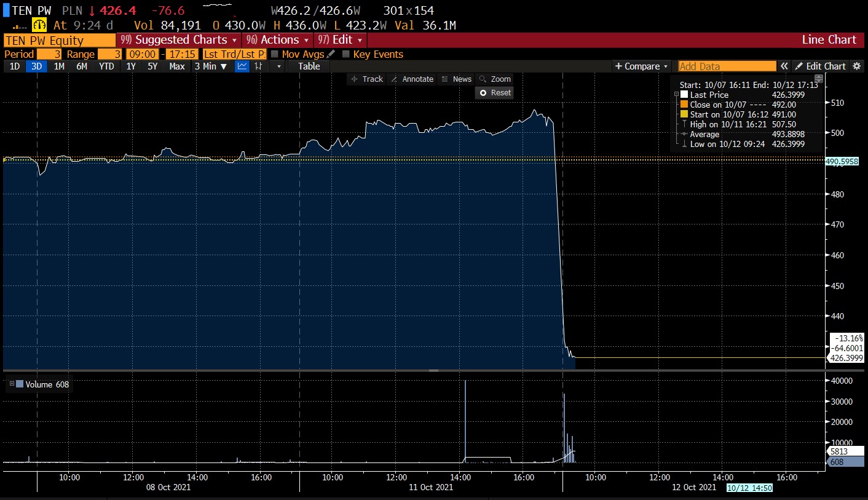Switch to the bar chart style icon
This screenshot has height=500, width=868.
tap(258, 66)
